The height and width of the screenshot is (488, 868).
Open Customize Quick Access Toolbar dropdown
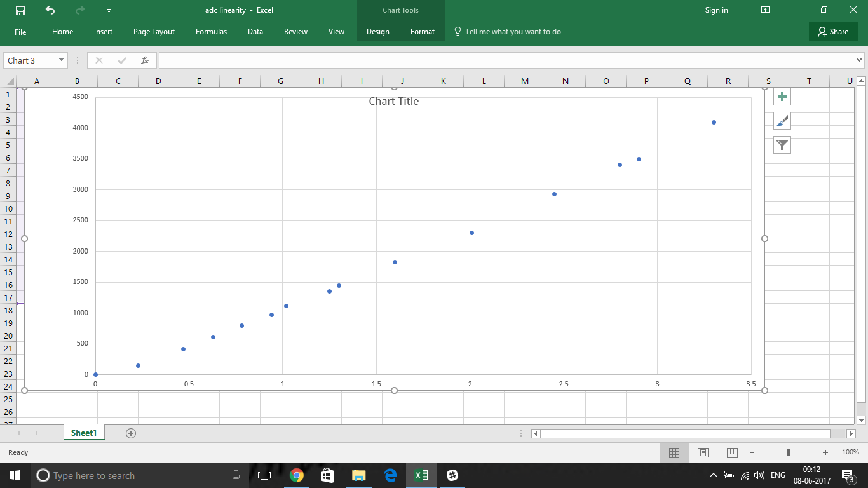109,11
